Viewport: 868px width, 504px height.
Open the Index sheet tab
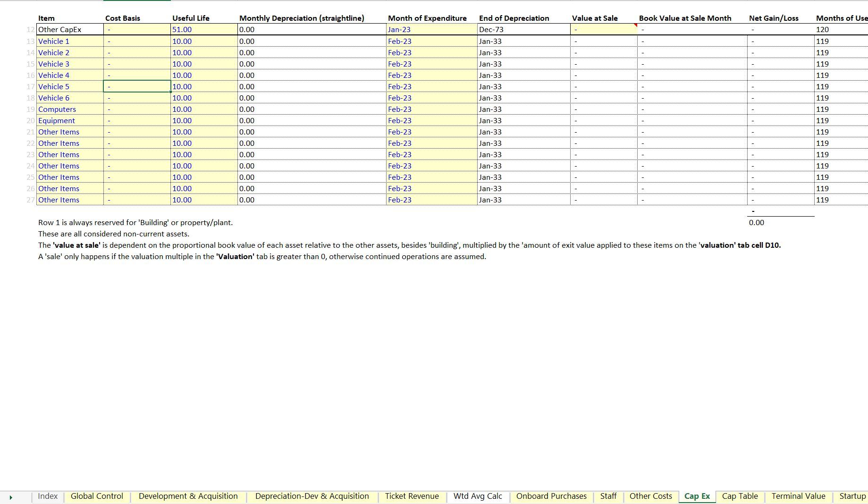[47, 496]
